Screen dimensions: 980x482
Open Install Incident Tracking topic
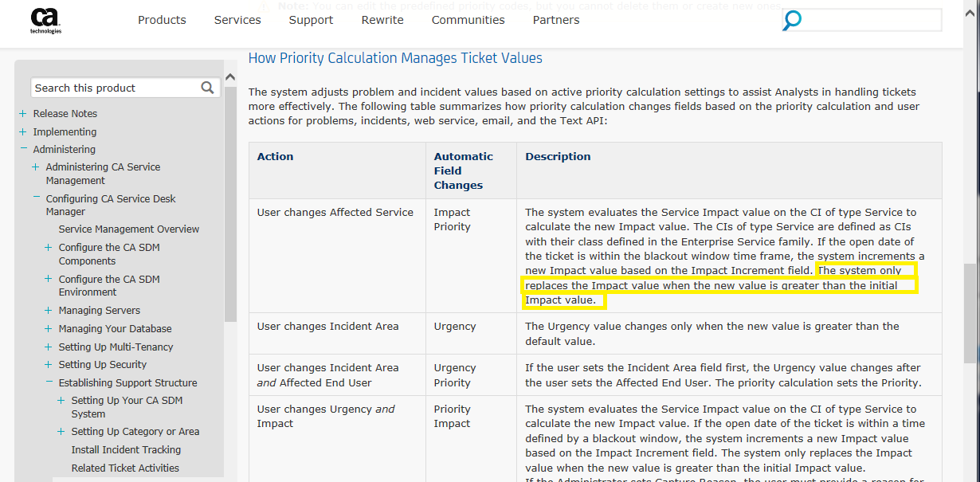(x=126, y=449)
